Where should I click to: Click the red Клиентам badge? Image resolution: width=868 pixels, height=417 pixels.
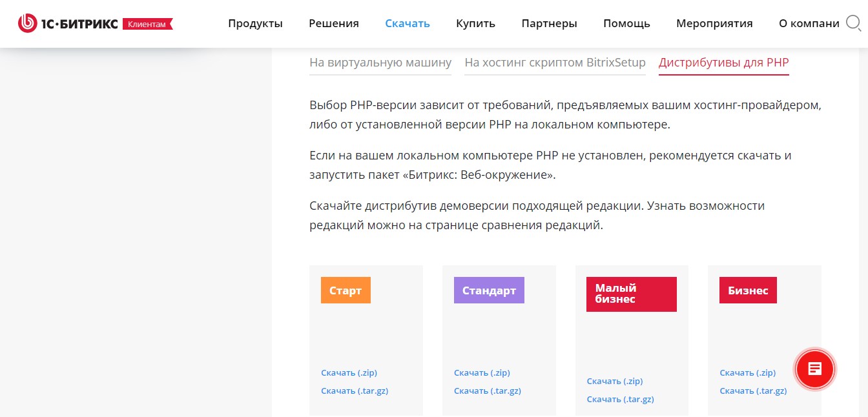tap(147, 24)
